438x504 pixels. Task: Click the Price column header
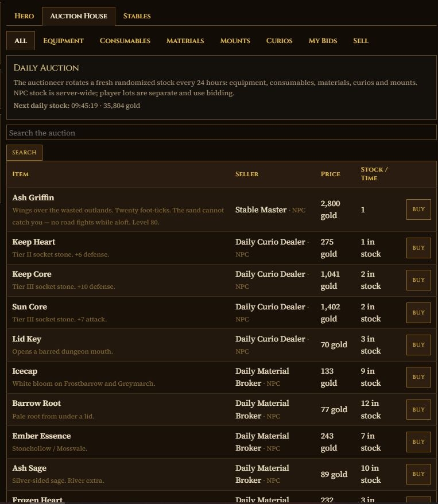[x=330, y=174]
